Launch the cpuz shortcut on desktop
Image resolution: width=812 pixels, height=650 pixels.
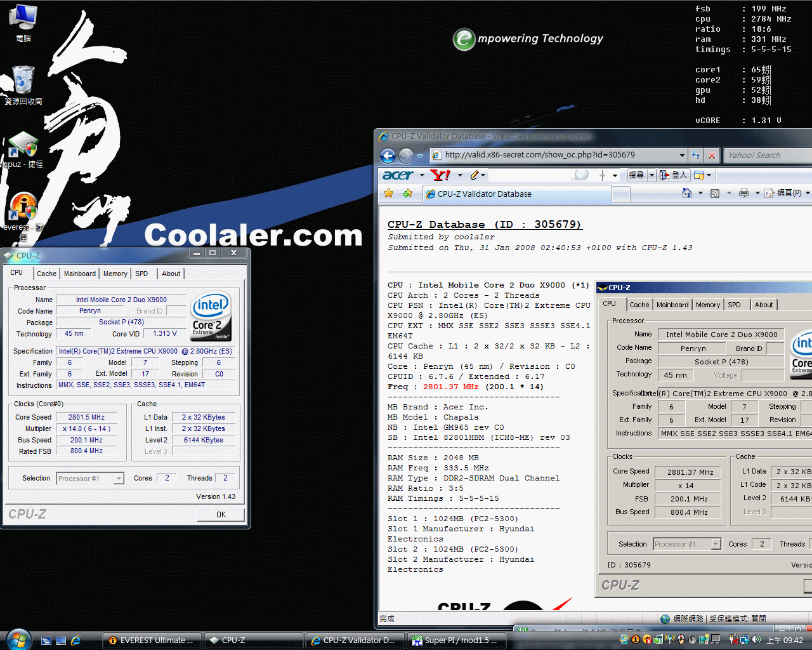tap(23, 150)
